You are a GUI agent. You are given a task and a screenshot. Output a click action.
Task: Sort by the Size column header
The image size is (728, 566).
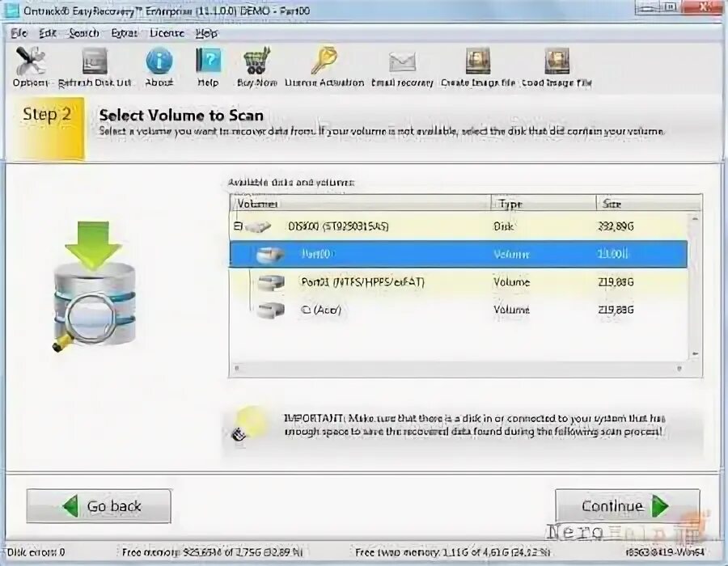tap(649, 204)
